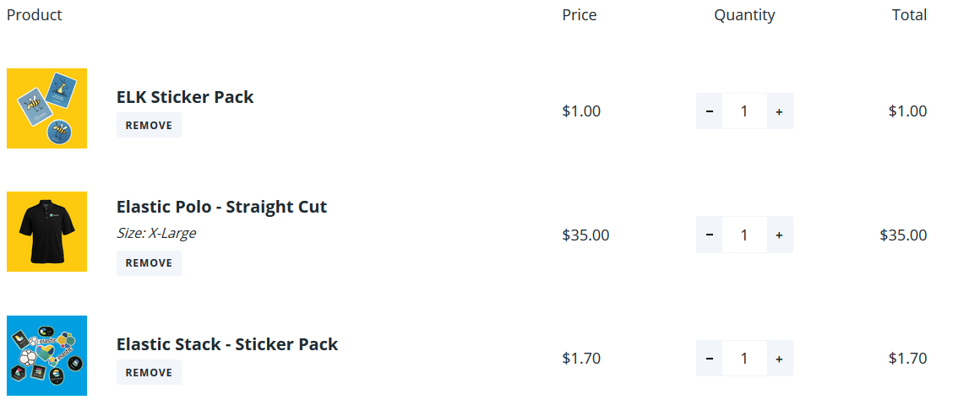Increase ELK Sticker Pack quantity
Screen dimensions: 980x416
click(779, 111)
